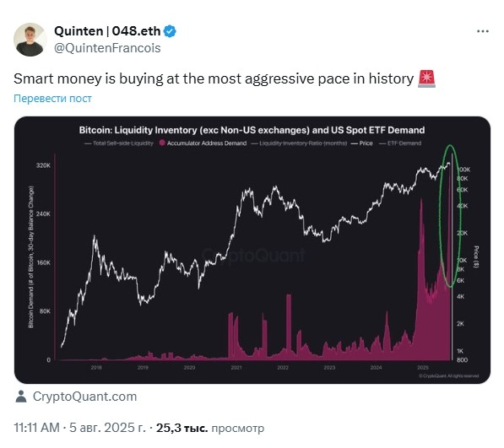
Task: Click the blue verified badge
Action: [170, 31]
